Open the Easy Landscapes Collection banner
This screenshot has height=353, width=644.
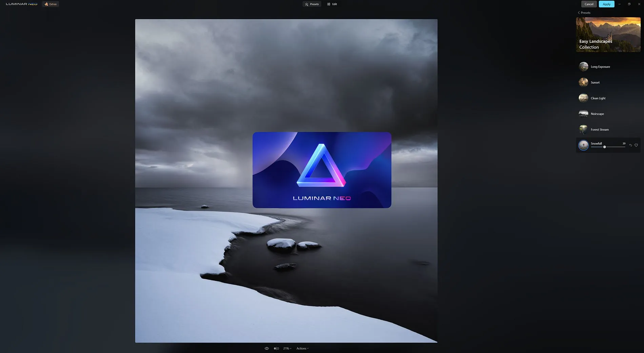(x=608, y=35)
